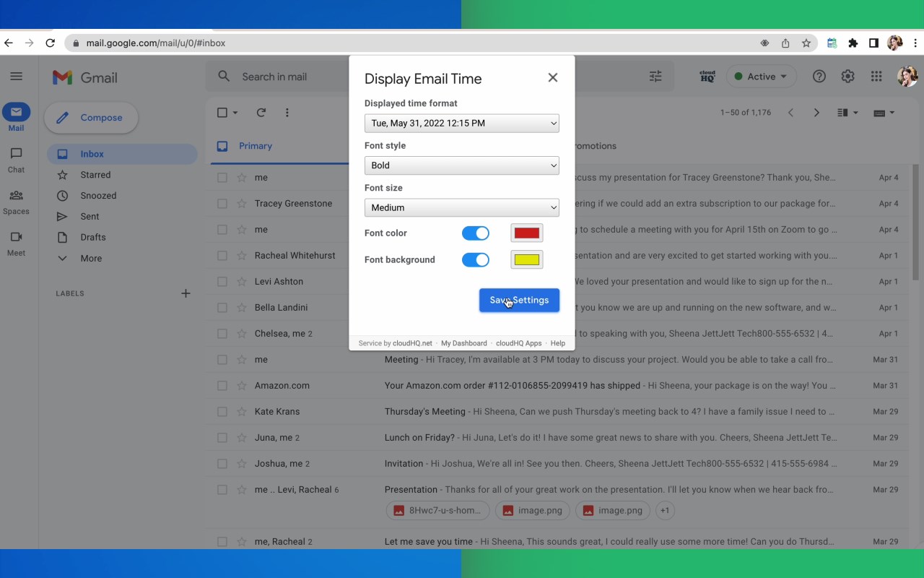924x578 pixels.
Task: Open the Active status dropdown
Action: coord(762,77)
